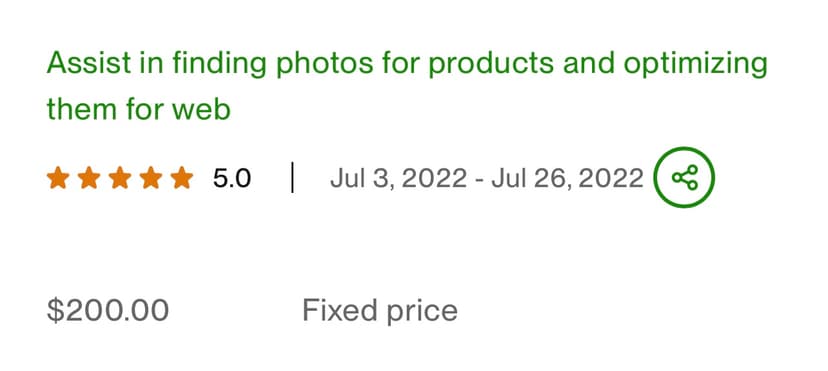Select the fifth orange rating star

pos(182,178)
